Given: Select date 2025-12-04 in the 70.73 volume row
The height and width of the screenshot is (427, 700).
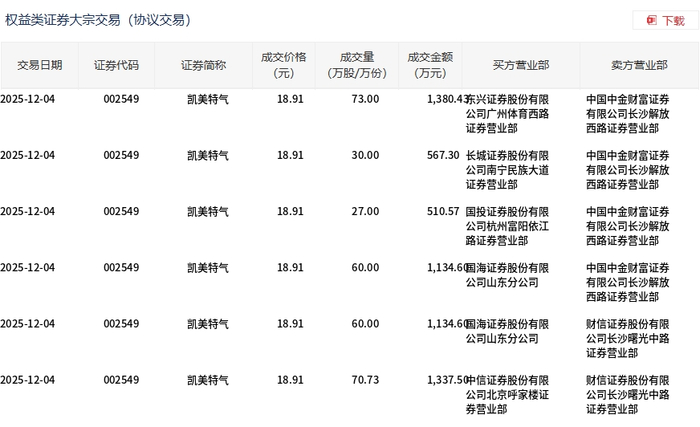Looking at the screenshot, I should click(x=27, y=380).
